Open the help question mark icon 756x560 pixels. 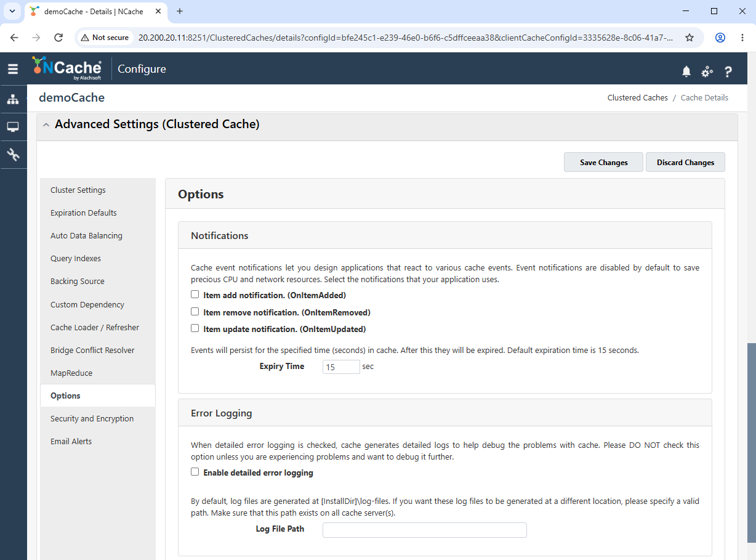tap(728, 72)
